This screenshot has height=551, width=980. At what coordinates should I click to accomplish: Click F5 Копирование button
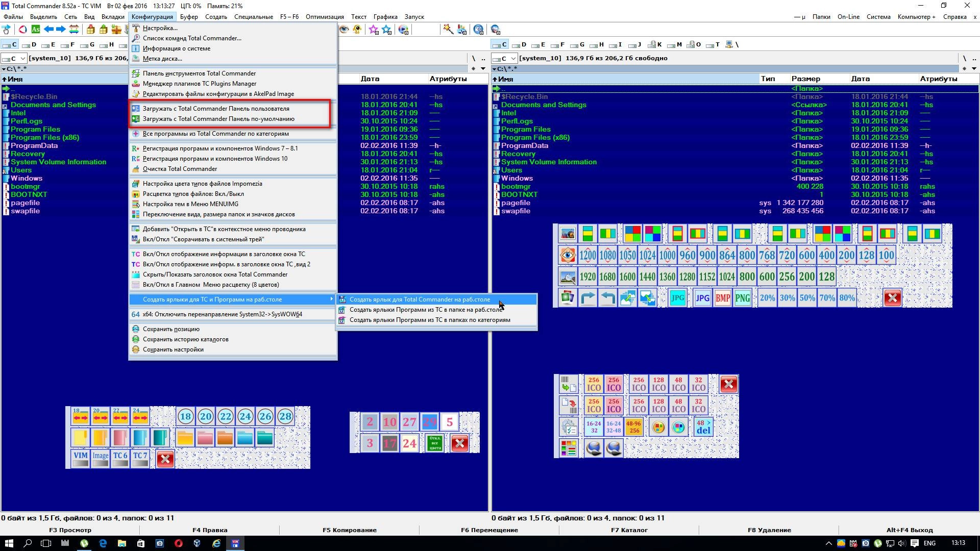pos(350,530)
